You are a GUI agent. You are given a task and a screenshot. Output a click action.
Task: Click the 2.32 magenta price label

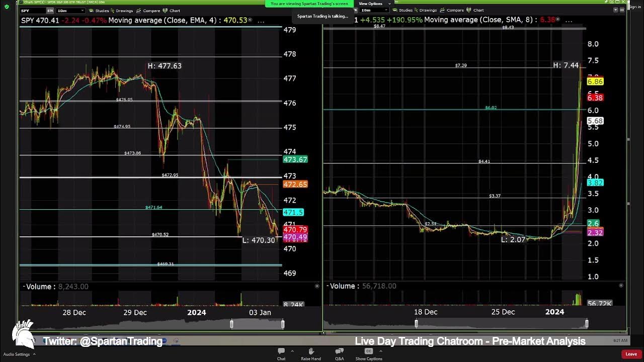point(595,233)
